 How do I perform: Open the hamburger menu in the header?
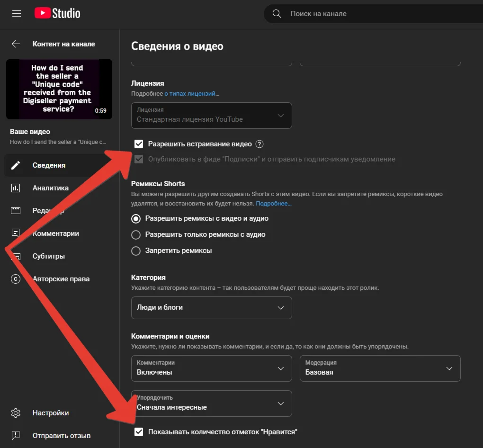tap(17, 14)
